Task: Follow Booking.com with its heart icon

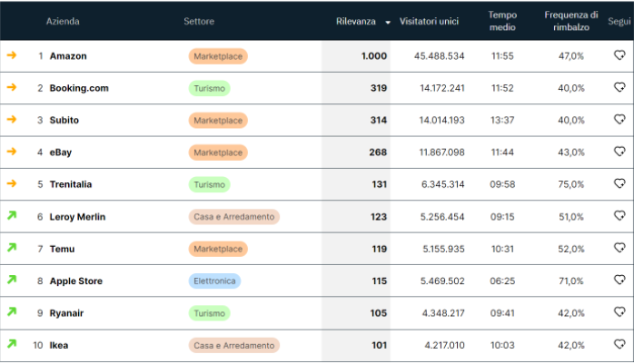Action: pos(619,87)
